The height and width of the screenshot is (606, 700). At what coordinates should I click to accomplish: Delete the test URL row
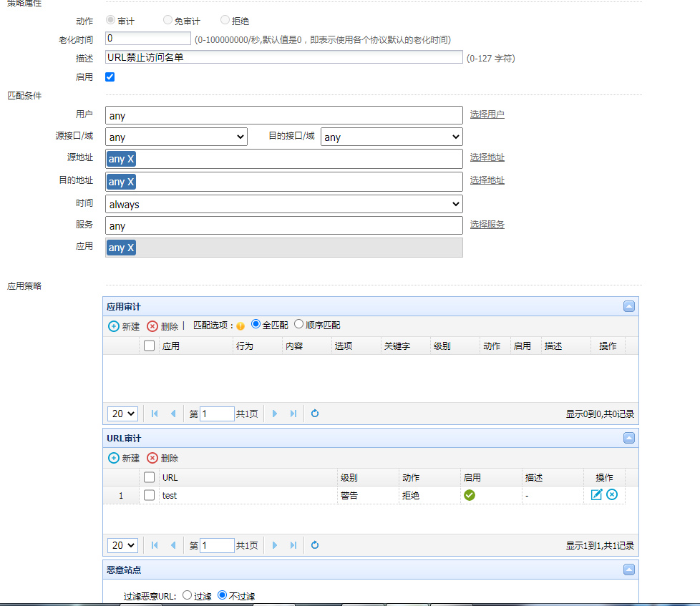pyautogui.click(x=612, y=494)
